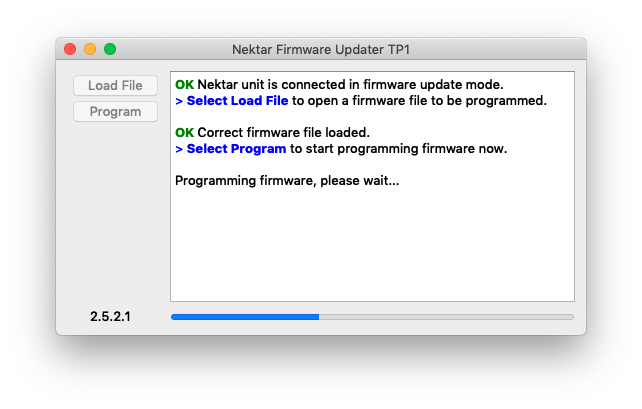This screenshot has height=409, width=642.
Task: Click the Correct firmware file loaded message
Action: 283,133
